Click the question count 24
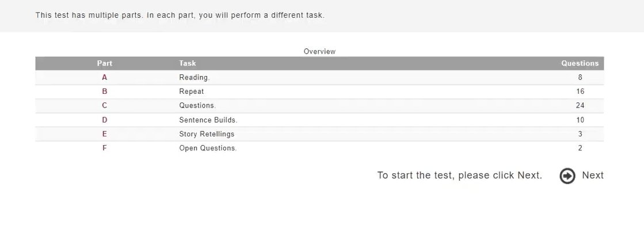The image size is (644, 240). (x=580, y=105)
